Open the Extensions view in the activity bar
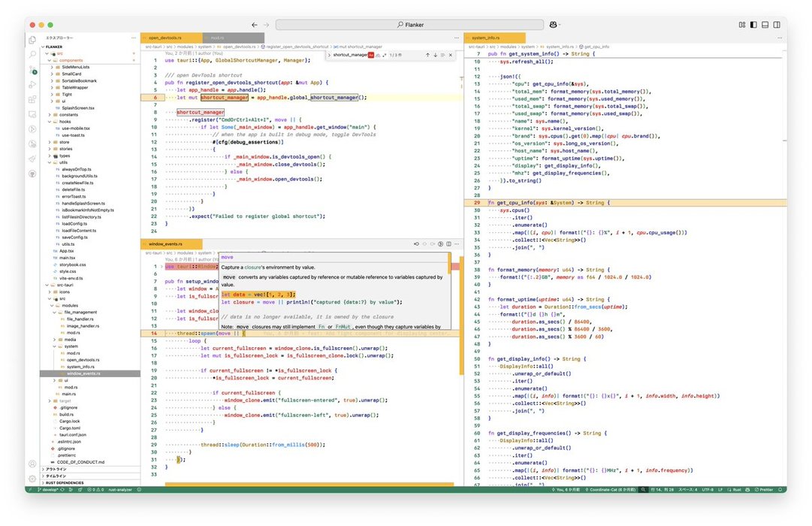Image resolution: width=812 pixels, height=526 pixels. [x=32, y=99]
